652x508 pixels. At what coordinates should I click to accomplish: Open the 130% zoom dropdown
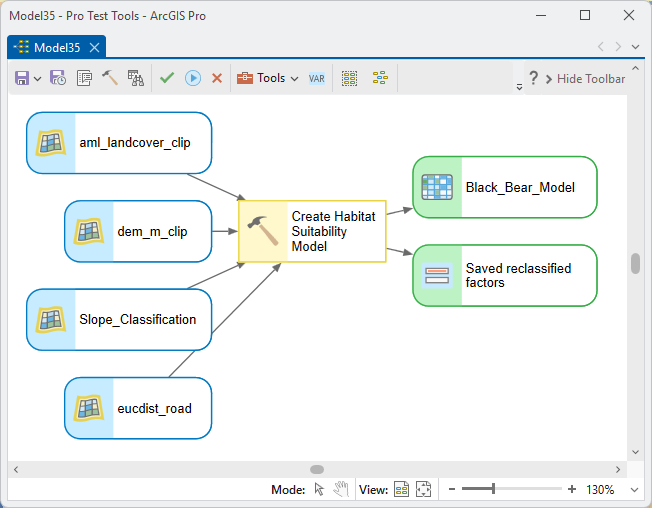[635, 490]
